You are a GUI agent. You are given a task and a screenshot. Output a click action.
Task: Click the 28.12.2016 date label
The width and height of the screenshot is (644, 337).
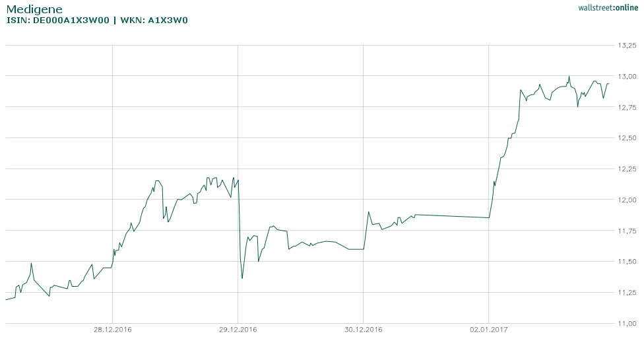[x=113, y=329]
